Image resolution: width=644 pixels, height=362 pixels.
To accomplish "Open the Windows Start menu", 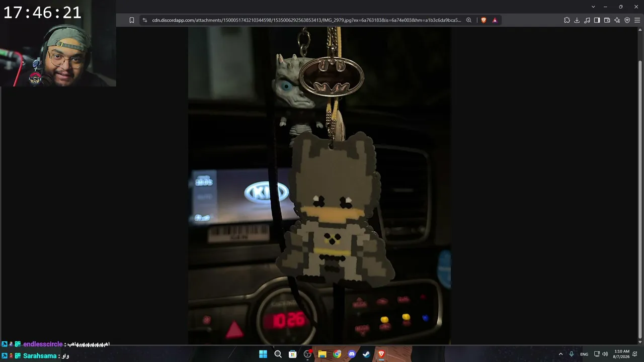I will tap(263, 354).
